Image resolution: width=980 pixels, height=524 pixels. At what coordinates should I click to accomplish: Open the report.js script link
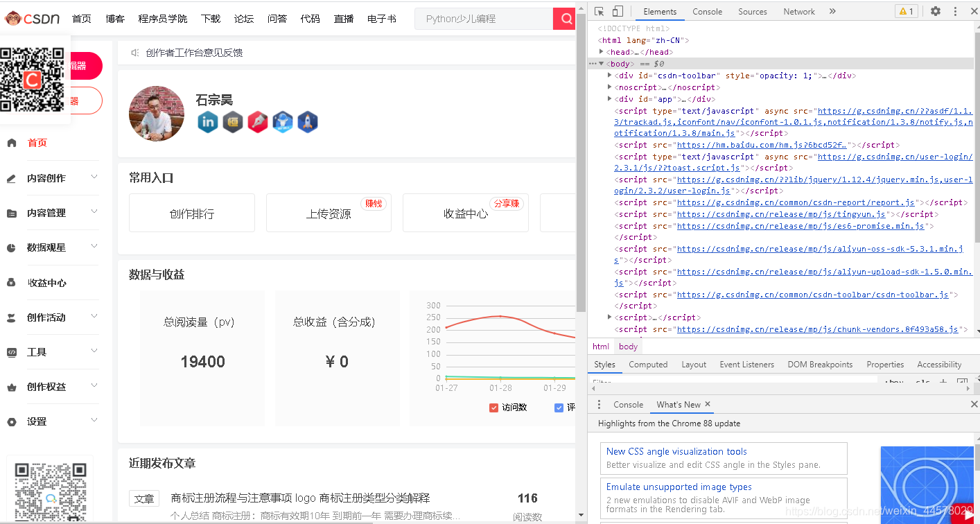pos(796,202)
